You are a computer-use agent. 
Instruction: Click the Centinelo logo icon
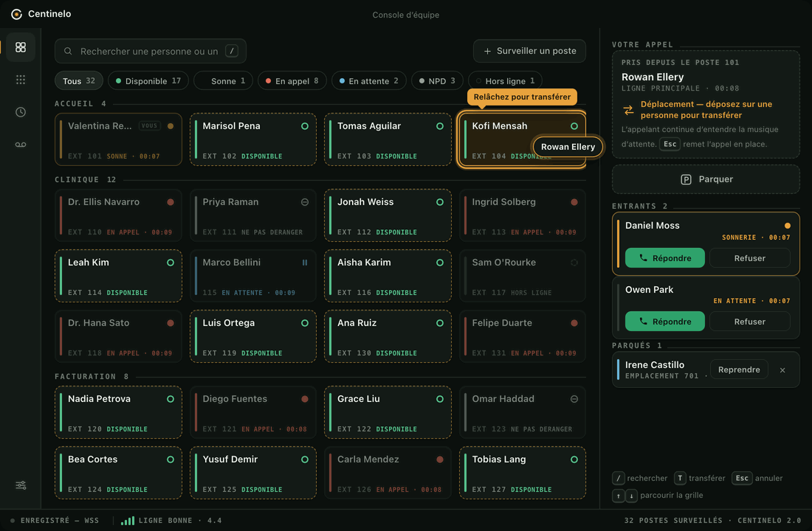coord(16,14)
